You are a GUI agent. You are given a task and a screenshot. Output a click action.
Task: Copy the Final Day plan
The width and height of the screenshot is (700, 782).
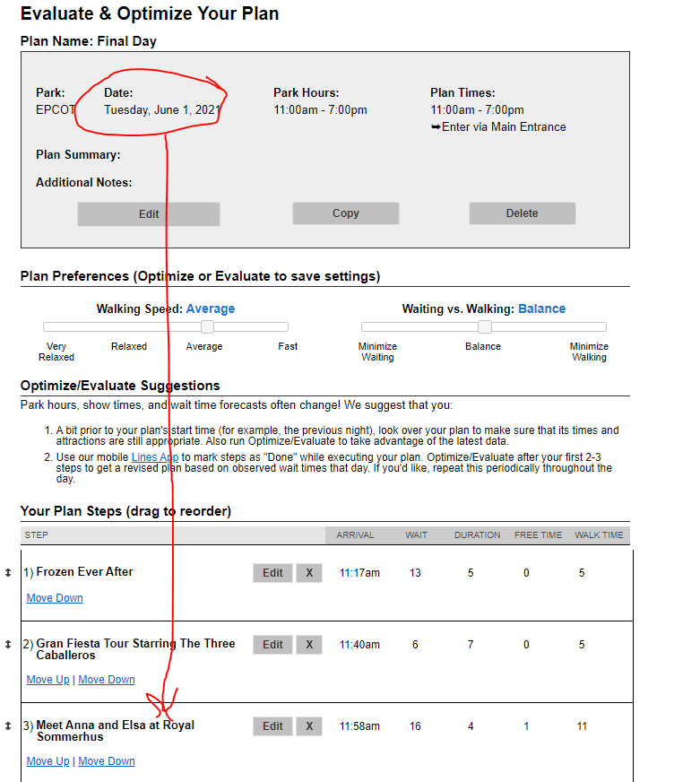(x=345, y=213)
